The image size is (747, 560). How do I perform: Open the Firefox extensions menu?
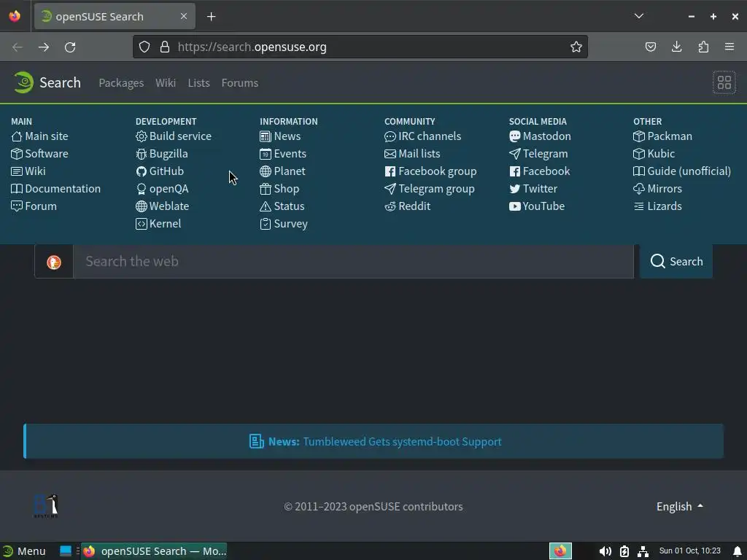click(x=703, y=47)
